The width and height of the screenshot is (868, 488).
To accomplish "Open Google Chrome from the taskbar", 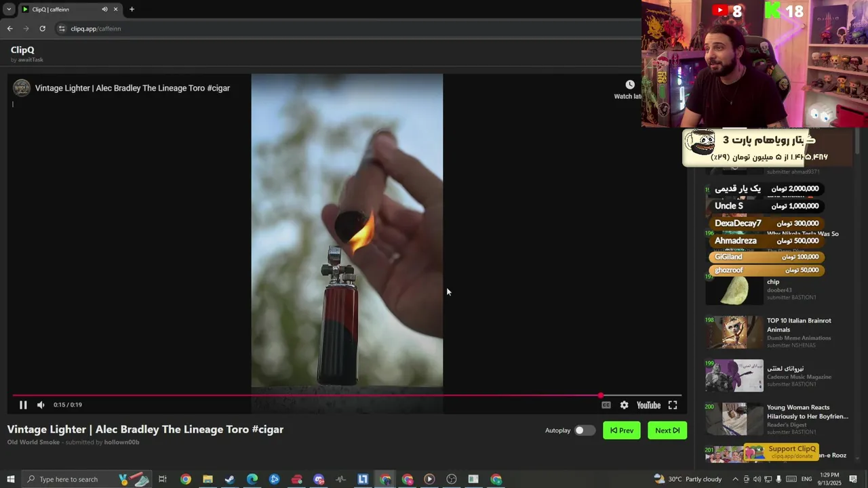I will 185,479.
